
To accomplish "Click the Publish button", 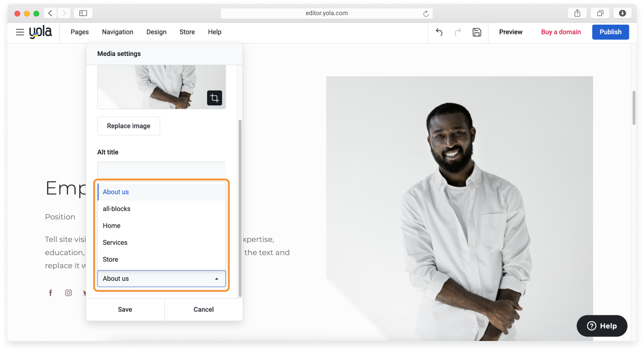I will 610,32.
